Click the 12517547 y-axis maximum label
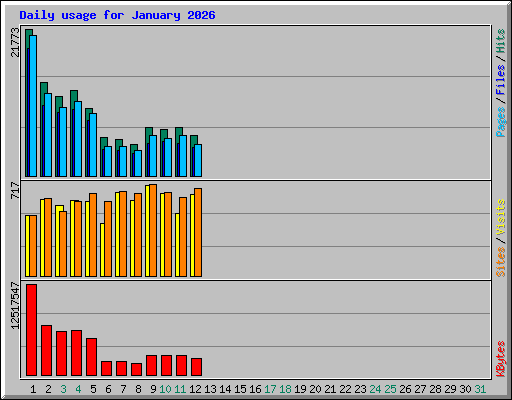This screenshot has height=400, width=512. tap(15, 305)
